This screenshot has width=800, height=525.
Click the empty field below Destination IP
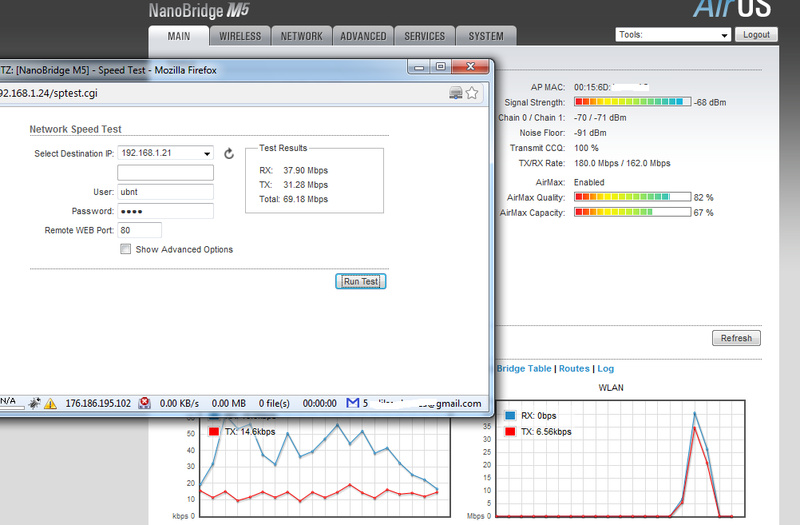[x=165, y=172]
